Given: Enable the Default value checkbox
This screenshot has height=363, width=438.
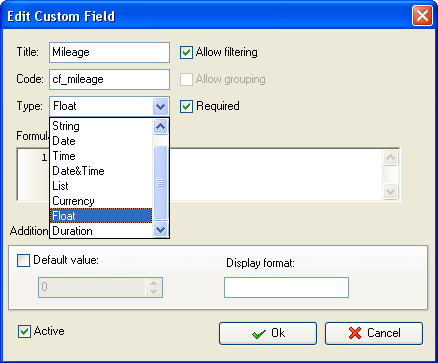Looking at the screenshot, I should [23, 260].
